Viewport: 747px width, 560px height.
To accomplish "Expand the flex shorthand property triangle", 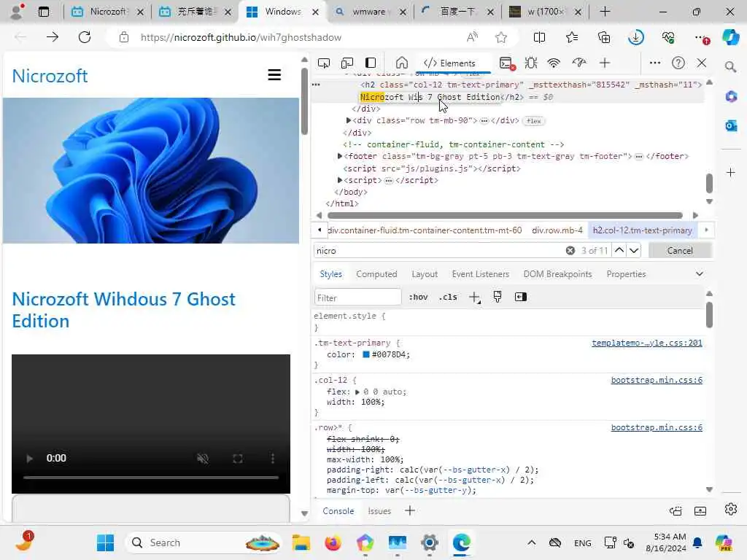I will coord(357,392).
